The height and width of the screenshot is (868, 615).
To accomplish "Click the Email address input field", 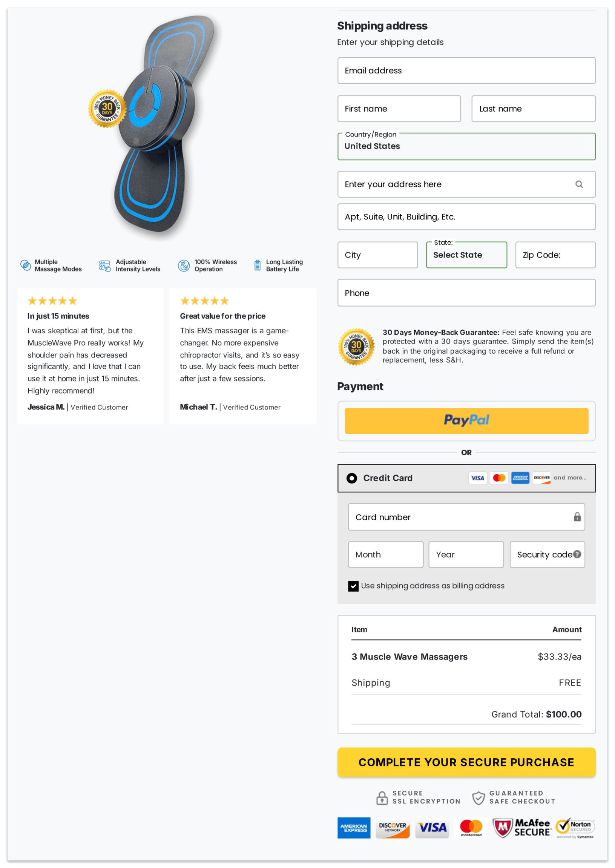I will tap(466, 71).
